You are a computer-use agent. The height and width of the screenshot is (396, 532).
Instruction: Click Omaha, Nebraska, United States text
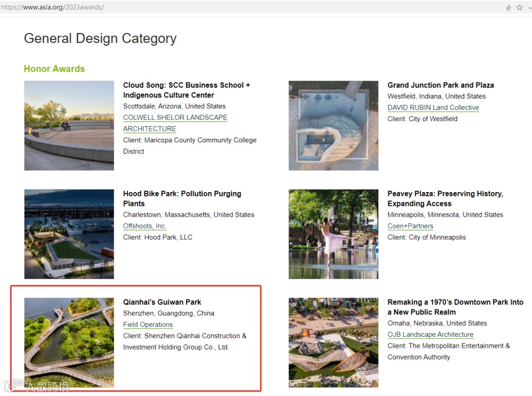coord(437,324)
